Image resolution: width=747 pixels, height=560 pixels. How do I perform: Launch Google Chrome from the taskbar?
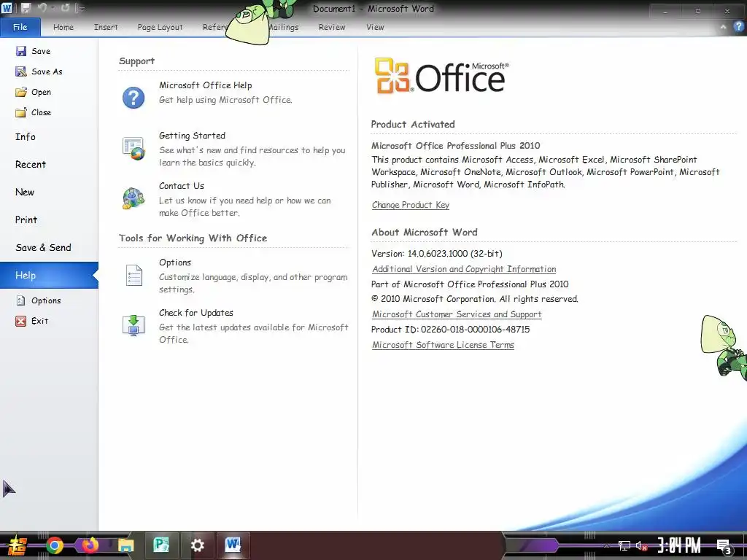point(54,545)
